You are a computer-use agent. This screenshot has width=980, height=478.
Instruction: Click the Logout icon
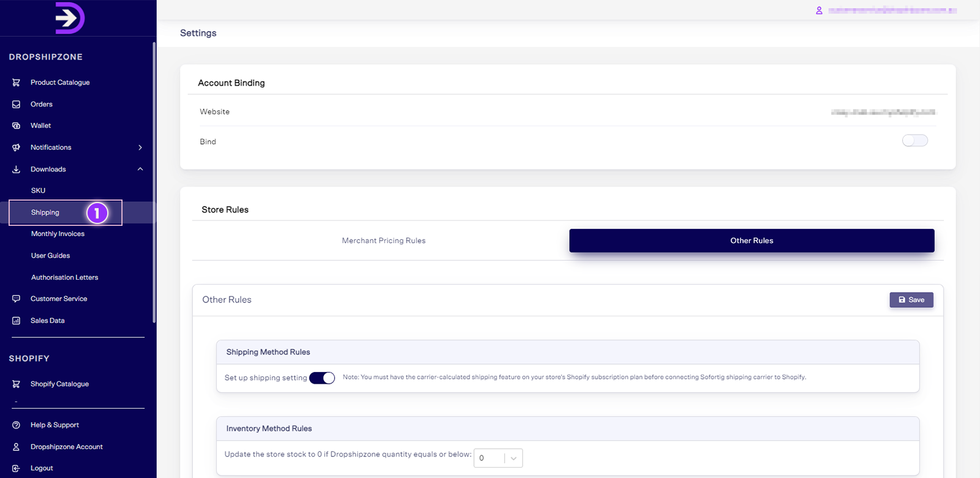tap(17, 468)
